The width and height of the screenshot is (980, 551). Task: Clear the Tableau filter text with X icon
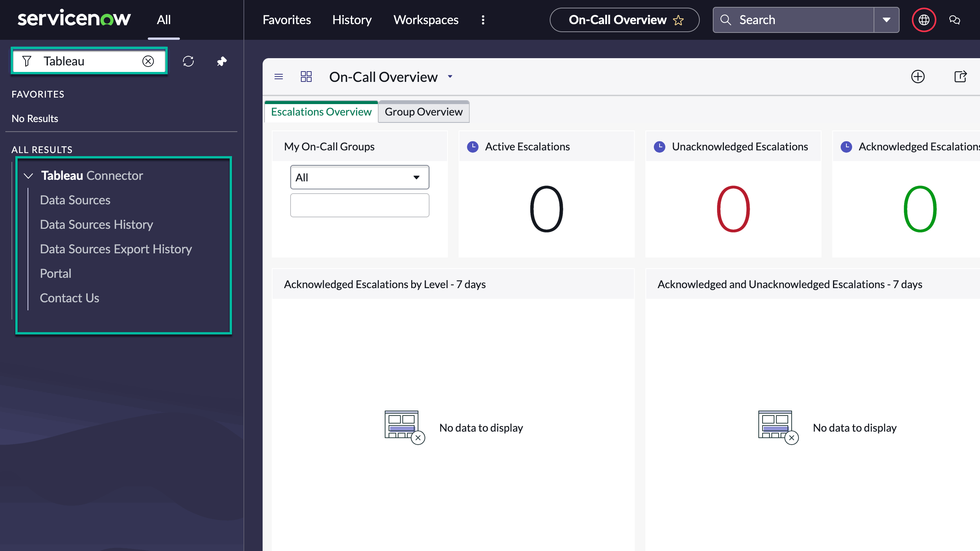149,61
